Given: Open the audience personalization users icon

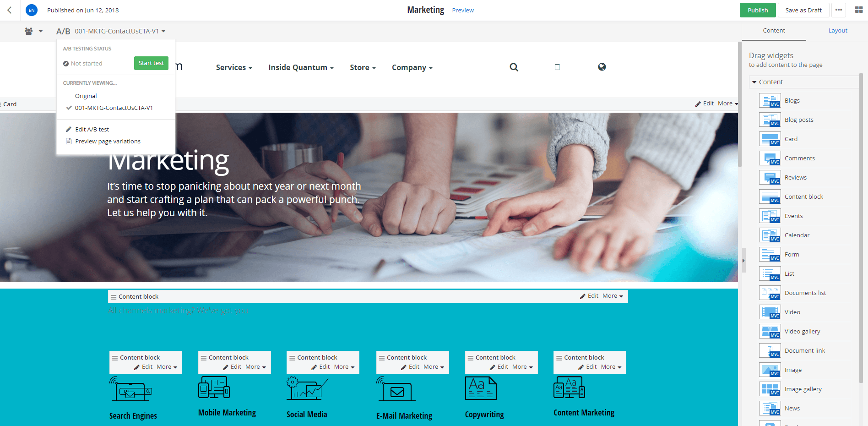Looking at the screenshot, I should pos(29,31).
